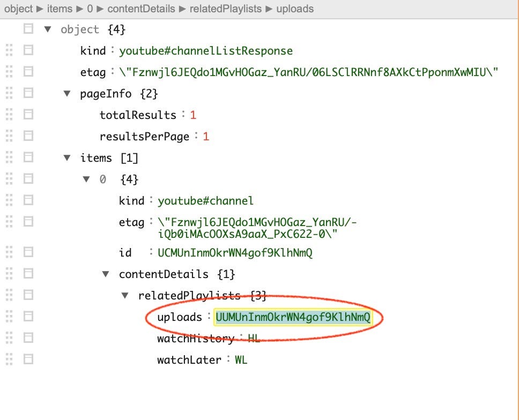Click the 'id' key name
519x420 pixels.
pos(125,253)
